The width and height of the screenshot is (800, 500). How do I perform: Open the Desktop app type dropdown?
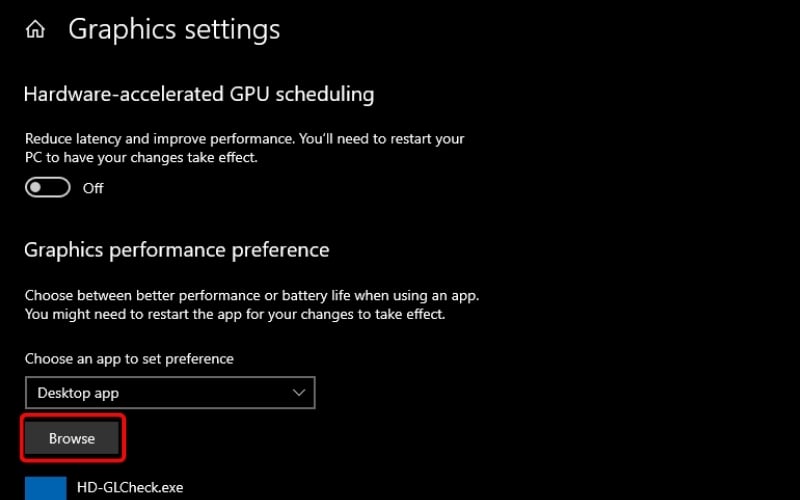[169, 393]
